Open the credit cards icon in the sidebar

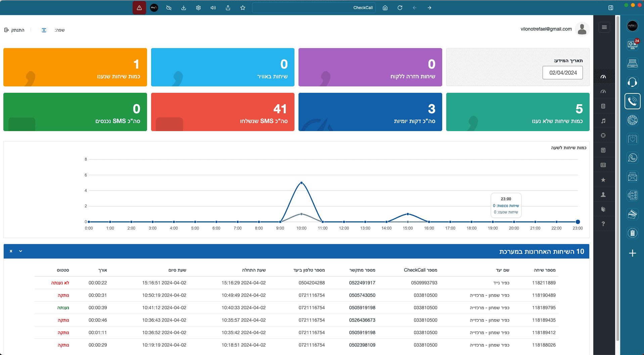coord(632,214)
